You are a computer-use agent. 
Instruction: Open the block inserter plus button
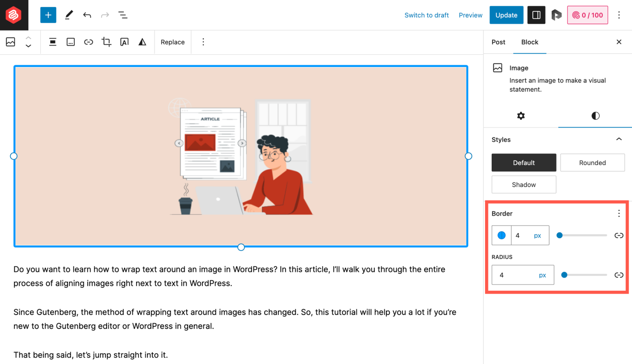(48, 15)
